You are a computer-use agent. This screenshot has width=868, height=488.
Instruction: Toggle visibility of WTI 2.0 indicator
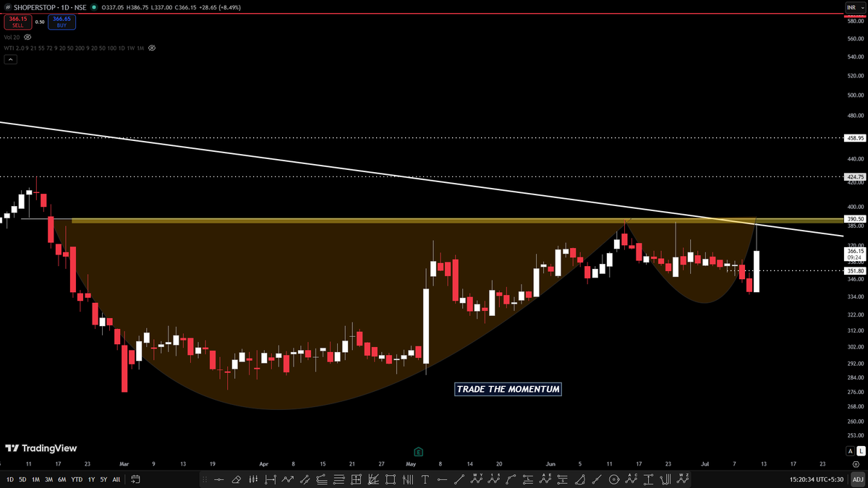pos(152,48)
